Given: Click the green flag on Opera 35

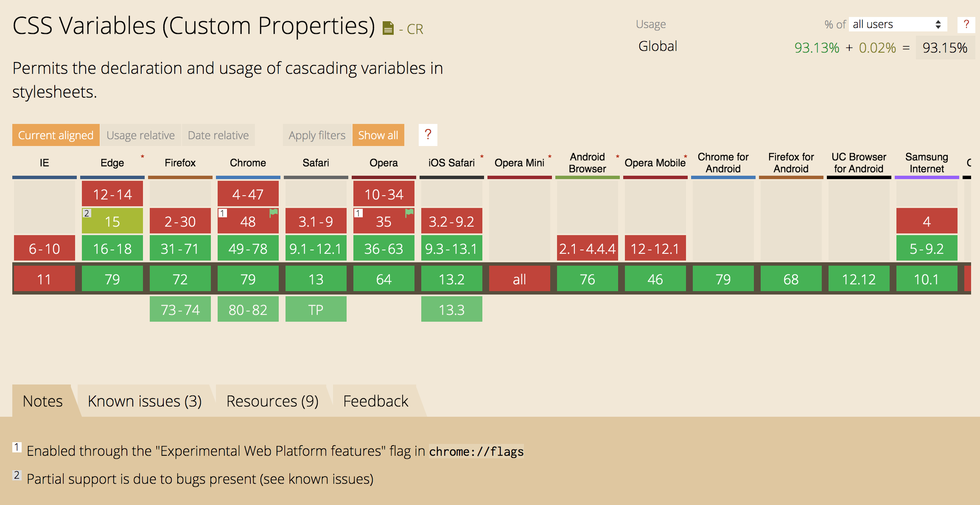Looking at the screenshot, I should (x=409, y=213).
